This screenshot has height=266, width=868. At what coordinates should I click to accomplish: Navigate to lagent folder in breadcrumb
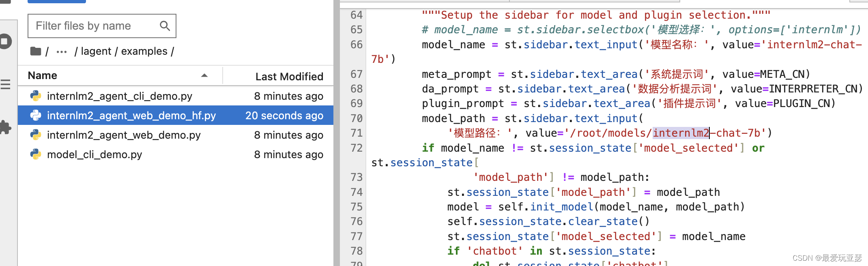96,51
